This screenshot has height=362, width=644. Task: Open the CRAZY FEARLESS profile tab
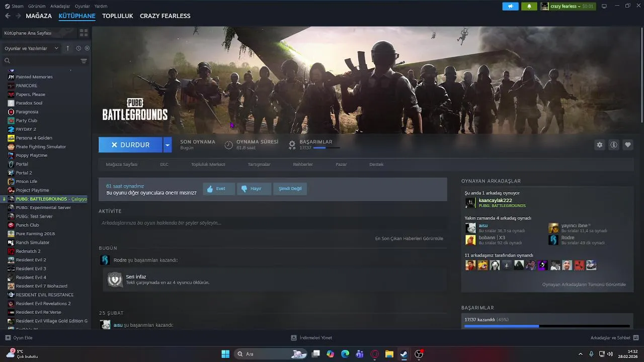pos(165,16)
